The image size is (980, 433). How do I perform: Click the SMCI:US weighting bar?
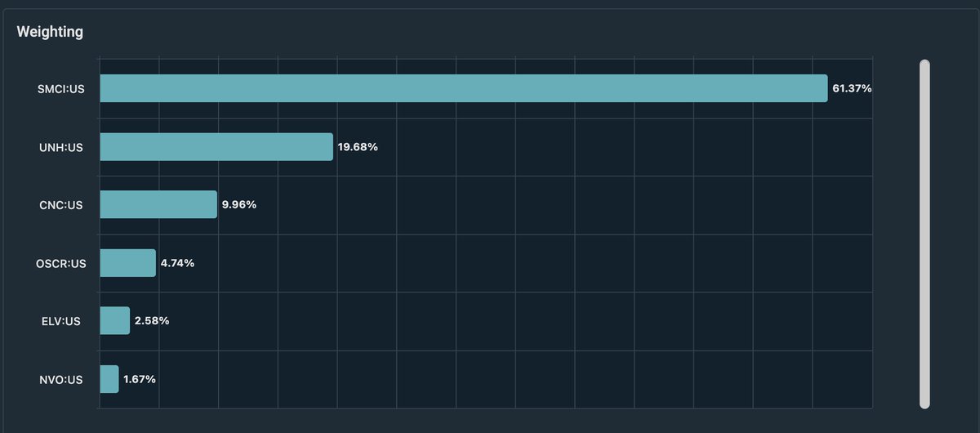click(x=464, y=88)
